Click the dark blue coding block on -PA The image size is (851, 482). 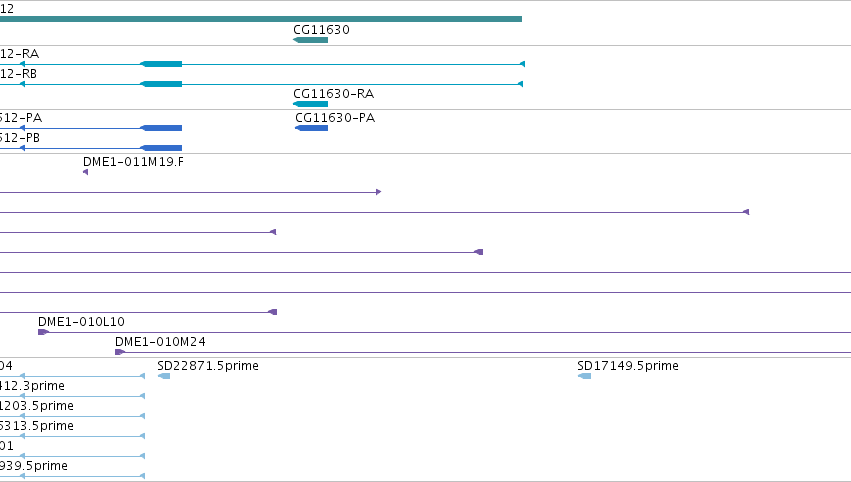pos(161,128)
